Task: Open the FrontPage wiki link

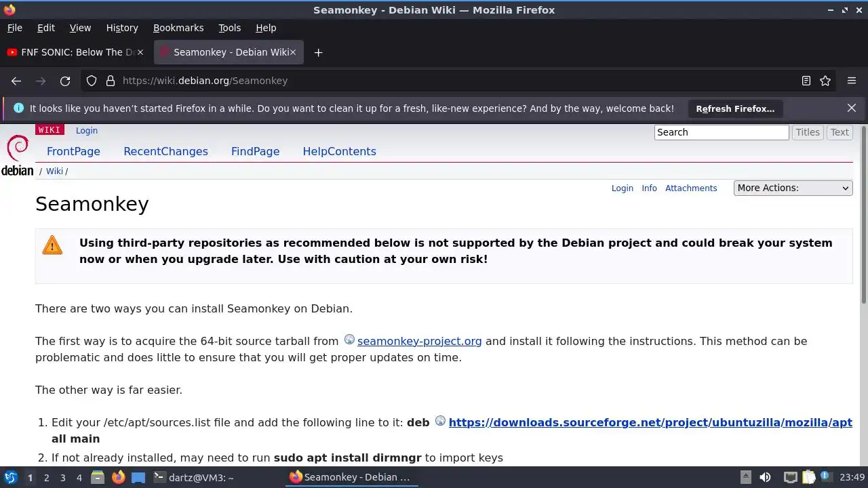Action: pyautogui.click(x=73, y=151)
